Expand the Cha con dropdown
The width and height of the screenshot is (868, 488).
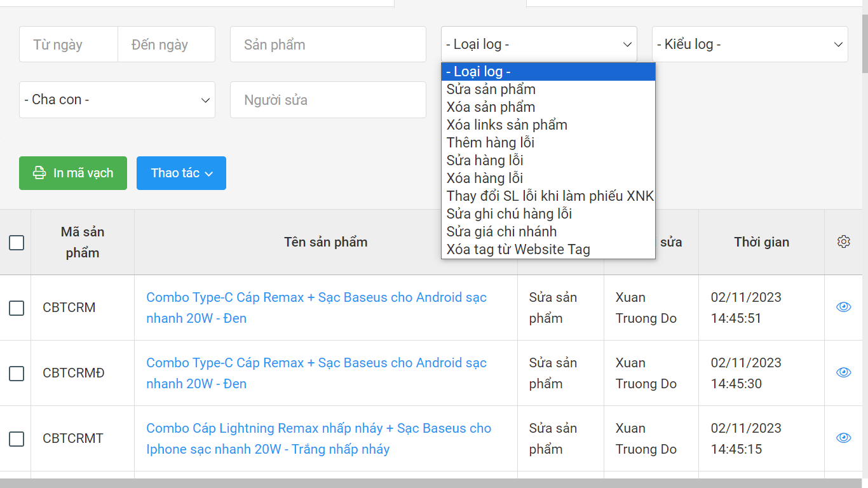click(x=117, y=100)
